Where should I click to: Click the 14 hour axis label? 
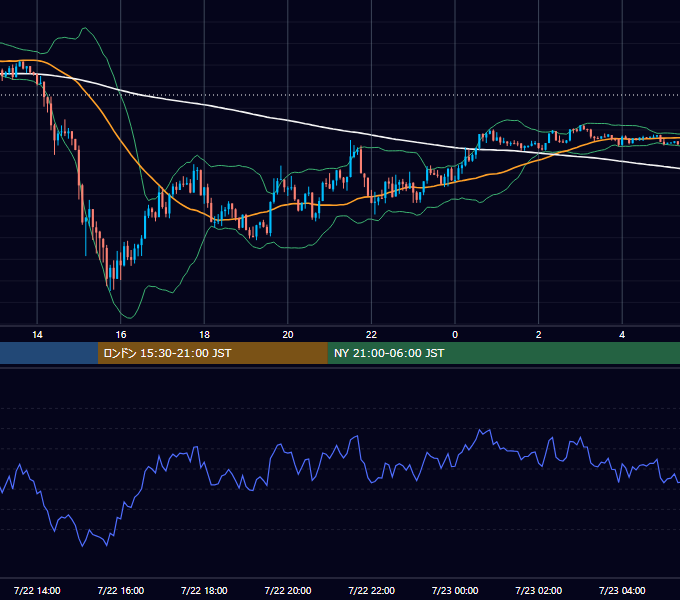click(x=37, y=335)
